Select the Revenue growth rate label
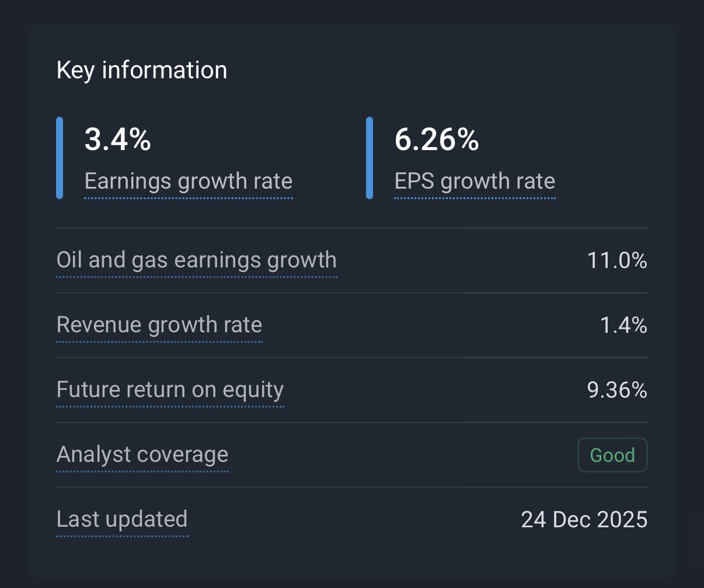This screenshot has width=704, height=588. 159,325
